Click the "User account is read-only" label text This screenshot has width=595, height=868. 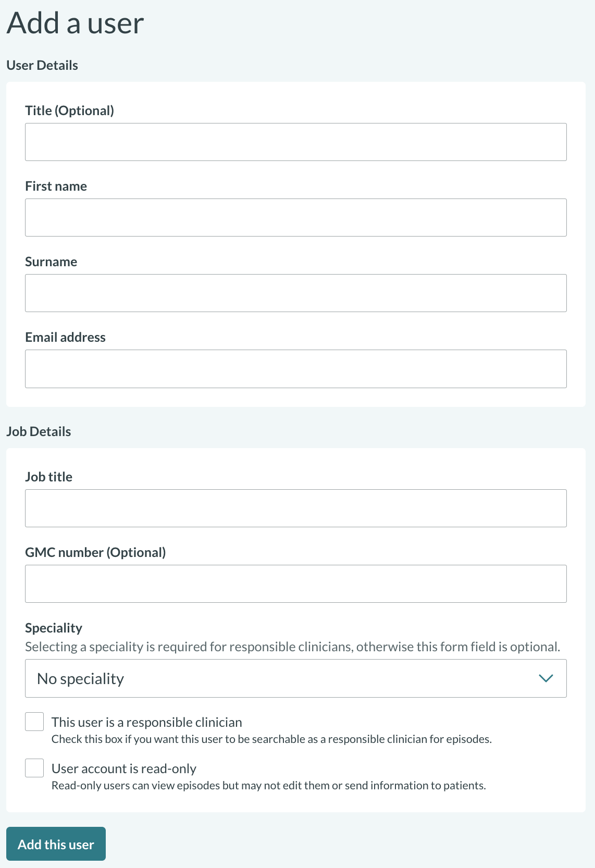point(123,768)
